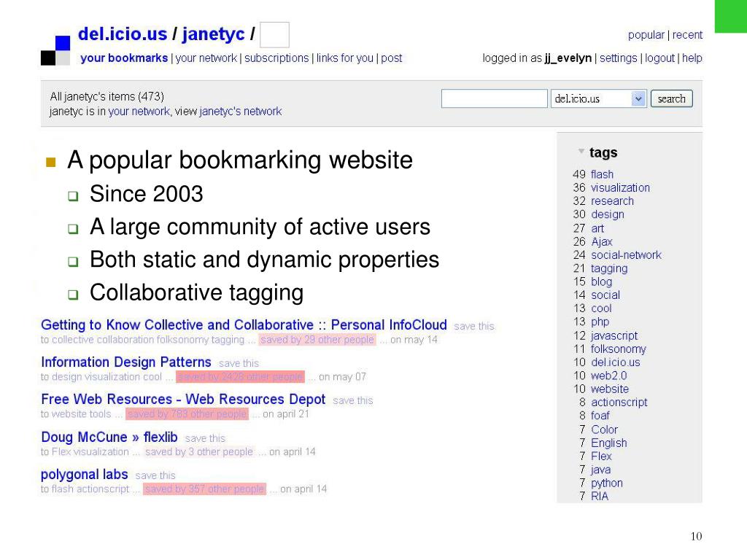Click 'save this' next to Information Design Patterns
Image resolution: width=747 pixels, height=560 pixels.
(239, 363)
